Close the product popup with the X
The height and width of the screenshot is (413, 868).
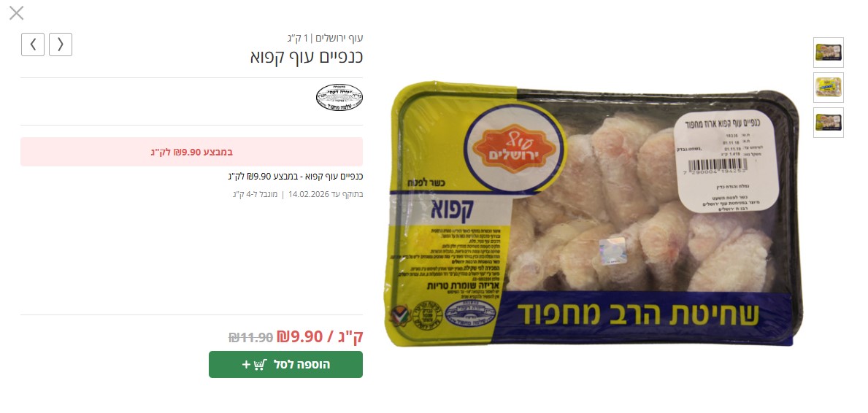[17, 12]
